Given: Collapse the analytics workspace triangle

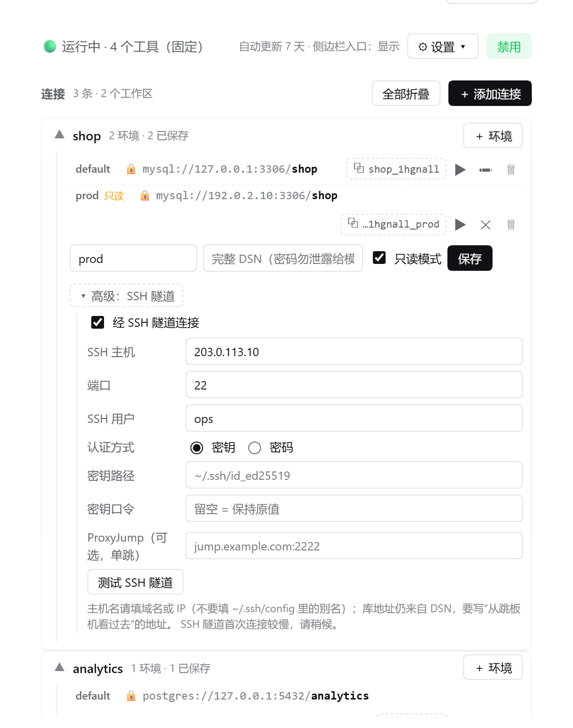Looking at the screenshot, I should (x=60, y=667).
